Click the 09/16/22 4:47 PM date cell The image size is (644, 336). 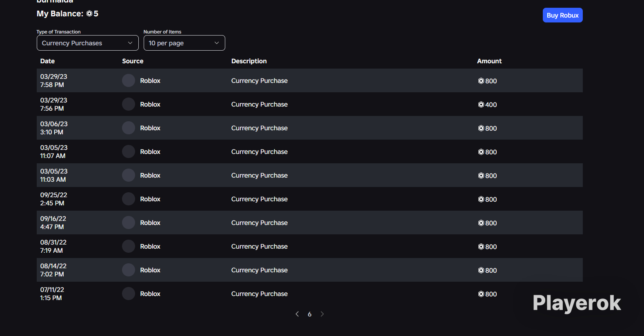coord(53,223)
